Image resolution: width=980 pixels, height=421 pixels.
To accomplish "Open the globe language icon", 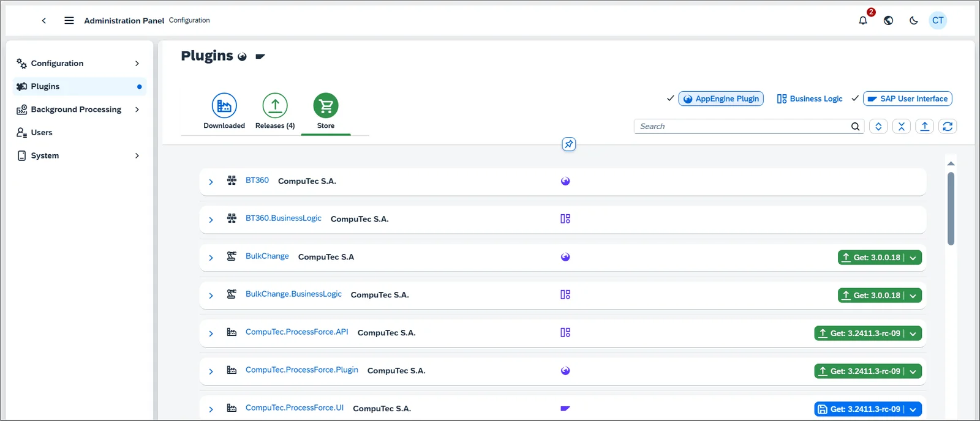I will pos(888,20).
